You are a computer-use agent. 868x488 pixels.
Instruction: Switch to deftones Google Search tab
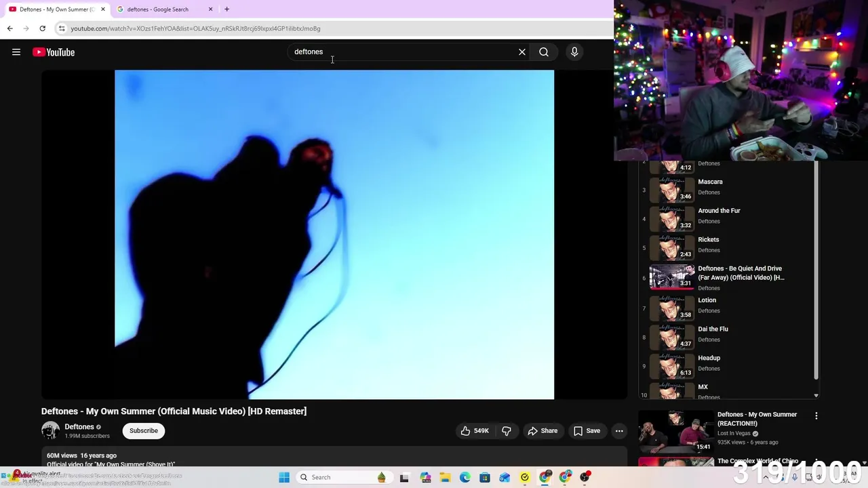click(x=163, y=9)
